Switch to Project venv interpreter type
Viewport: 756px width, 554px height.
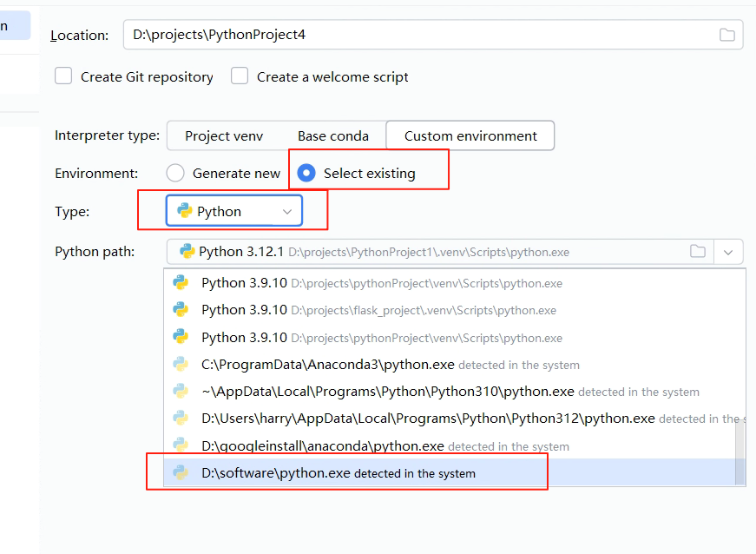(x=224, y=136)
